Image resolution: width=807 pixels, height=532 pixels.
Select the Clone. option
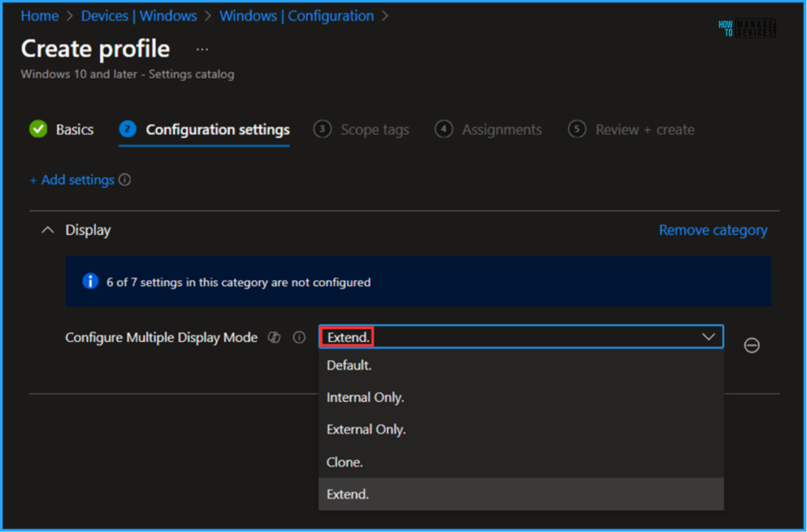[521, 462]
